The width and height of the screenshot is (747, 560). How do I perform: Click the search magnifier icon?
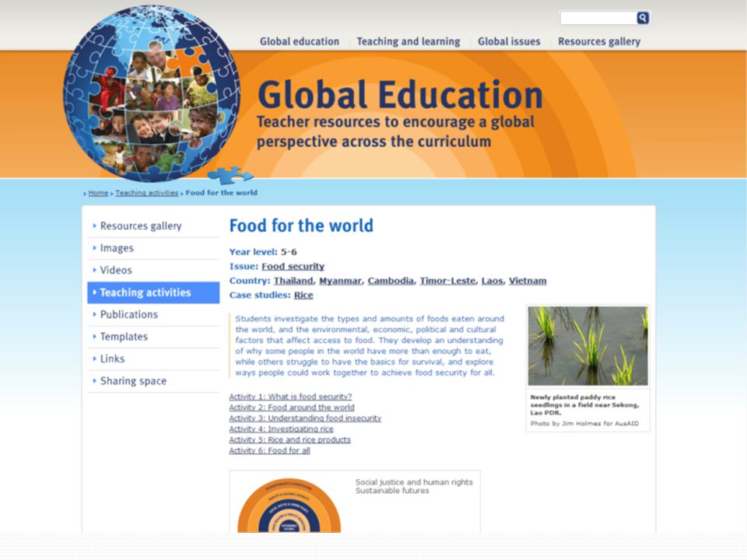[x=643, y=18]
